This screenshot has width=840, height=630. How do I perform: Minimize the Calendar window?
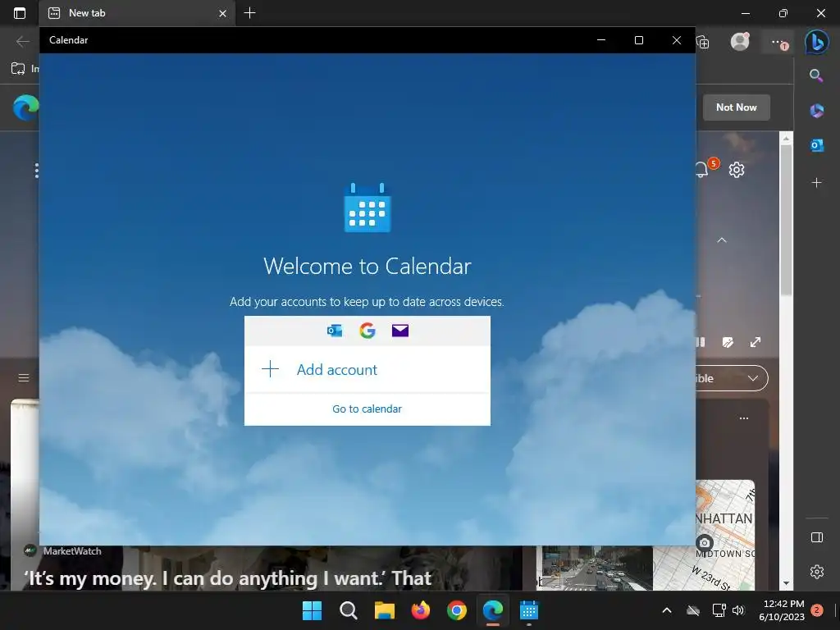[601, 40]
